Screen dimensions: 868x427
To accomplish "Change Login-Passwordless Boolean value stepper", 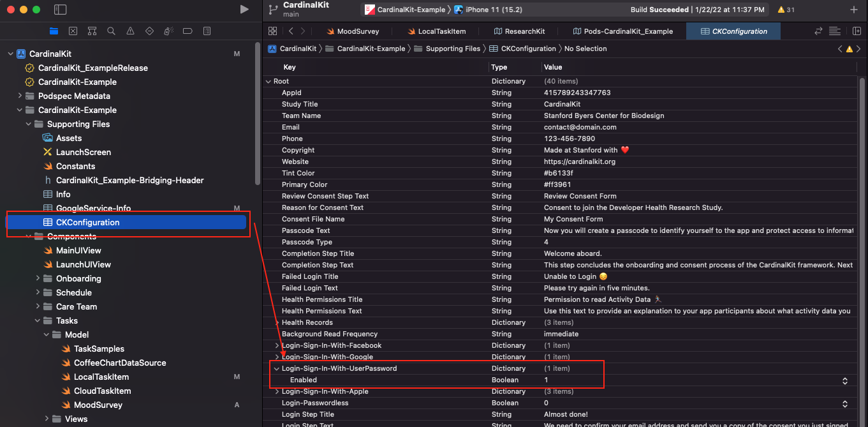I will pos(844,403).
